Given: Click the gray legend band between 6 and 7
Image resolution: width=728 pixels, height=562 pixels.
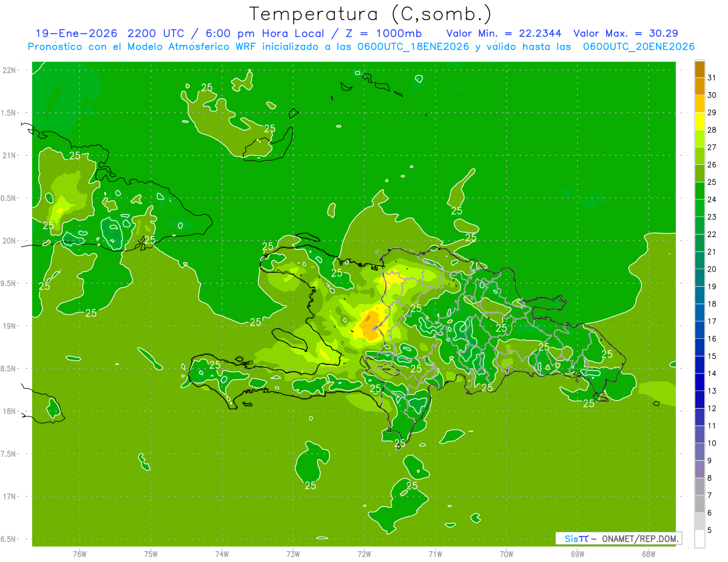Looking at the screenshot, I should (699, 504).
